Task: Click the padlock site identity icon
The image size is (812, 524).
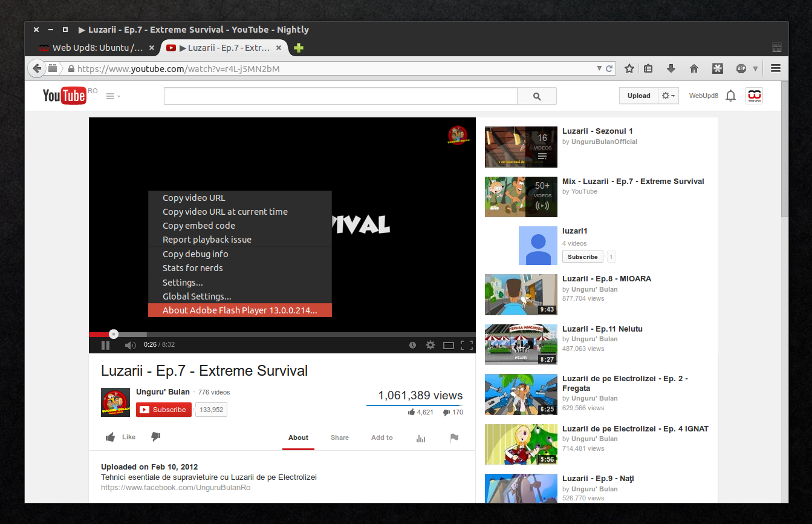Action: coord(71,69)
